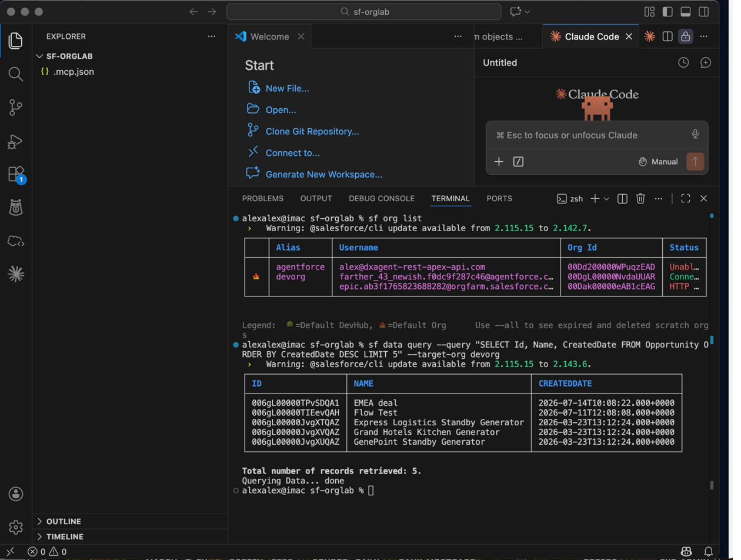Close the Welcome tab
The image size is (741, 560).
[x=301, y=36]
